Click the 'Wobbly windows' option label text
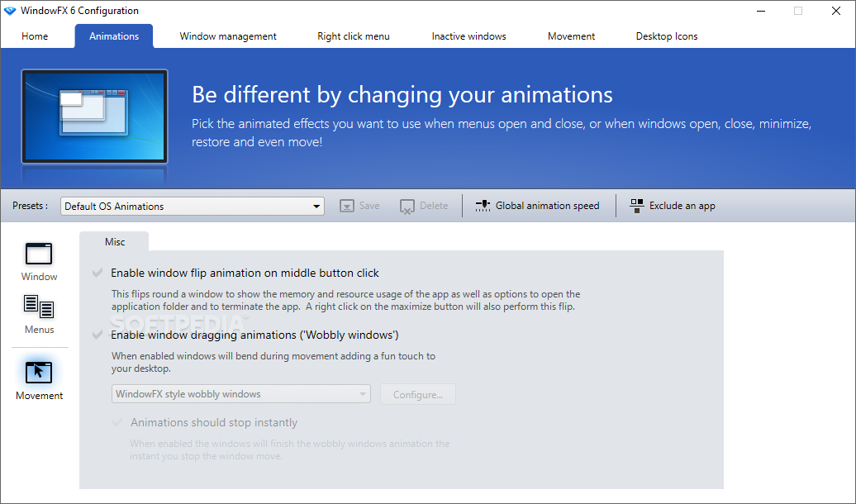856x504 pixels. (254, 335)
